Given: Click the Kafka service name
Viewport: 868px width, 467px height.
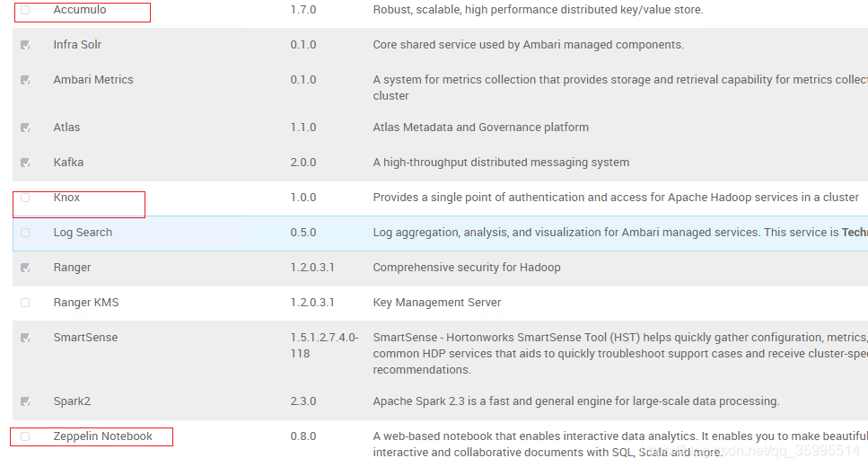Looking at the screenshot, I should pyautogui.click(x=68, y=163).
